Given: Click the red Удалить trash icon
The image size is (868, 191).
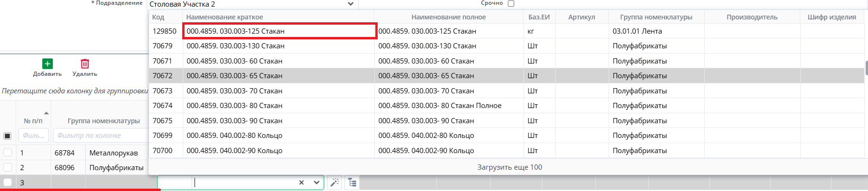Looking at the screenshot, I should [x=85, y=64].
